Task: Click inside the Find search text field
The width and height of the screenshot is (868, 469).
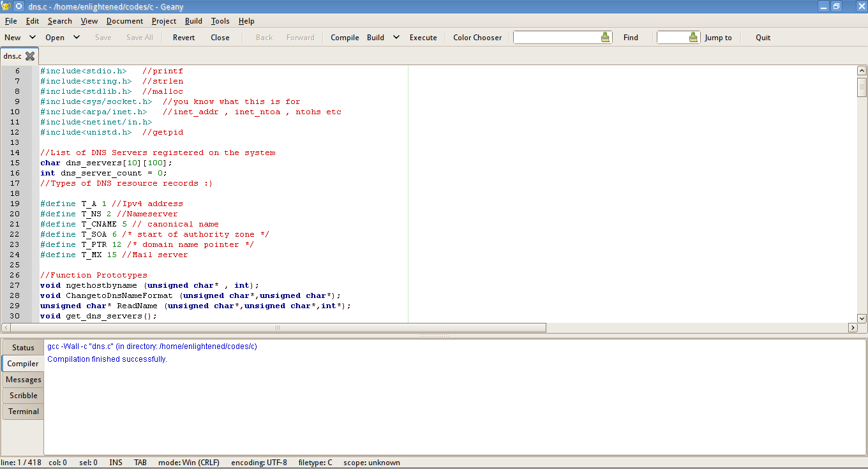Action: [x=555, y=38]
